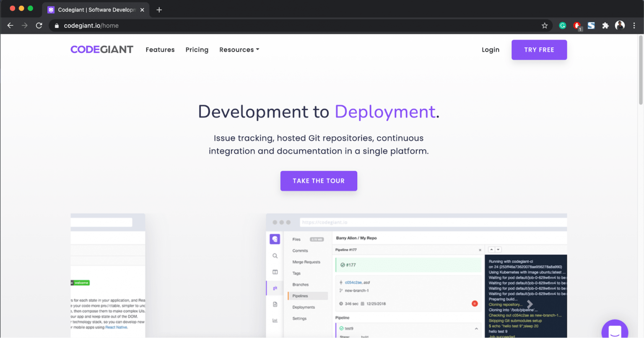Screen dimensions: 644x338
Task: Click the next arrow in the log pane
Action: tap(530, 304)
